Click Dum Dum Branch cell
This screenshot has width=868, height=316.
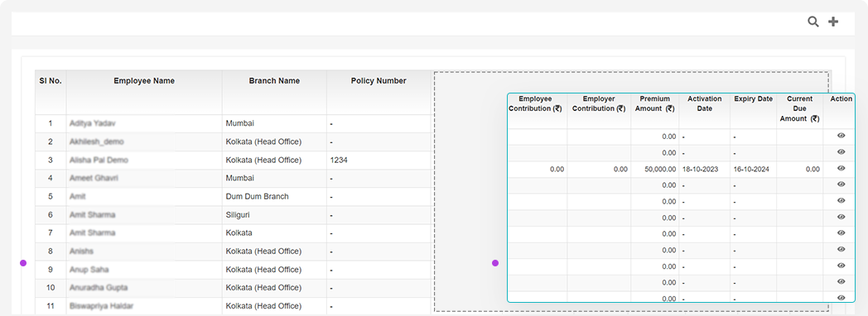pyautogui.click(x=258, y=197)
